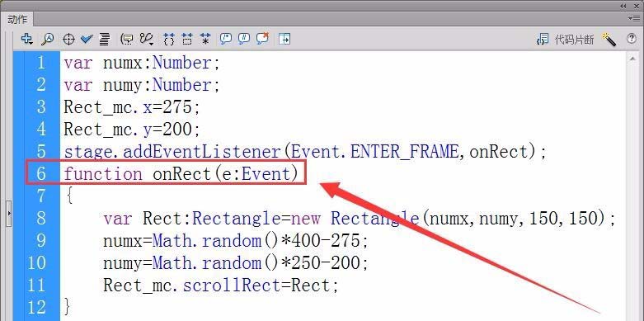
Task: Open the Debug options dropdown
Action: point(147,39)
